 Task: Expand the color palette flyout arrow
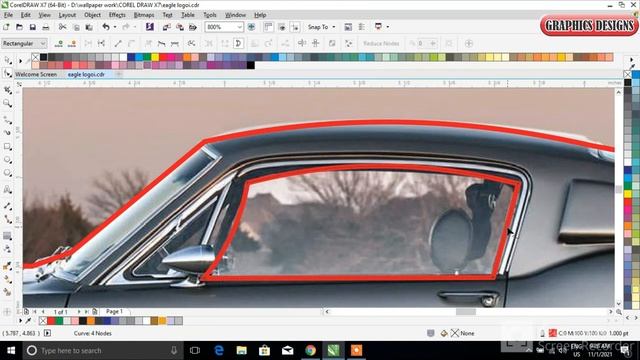(20, 61)
